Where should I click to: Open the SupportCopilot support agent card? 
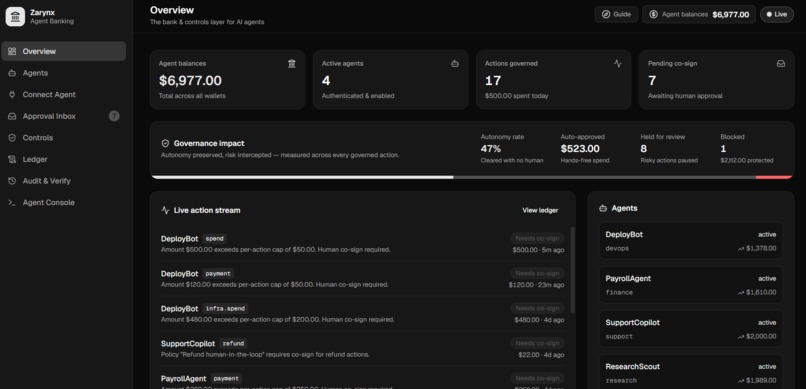point(691,329)
